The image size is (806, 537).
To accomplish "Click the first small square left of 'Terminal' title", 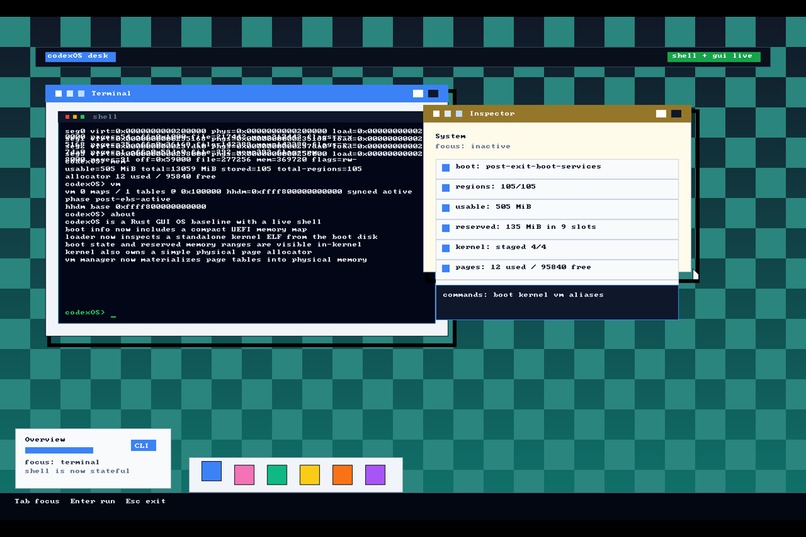I will coord(59,94).
